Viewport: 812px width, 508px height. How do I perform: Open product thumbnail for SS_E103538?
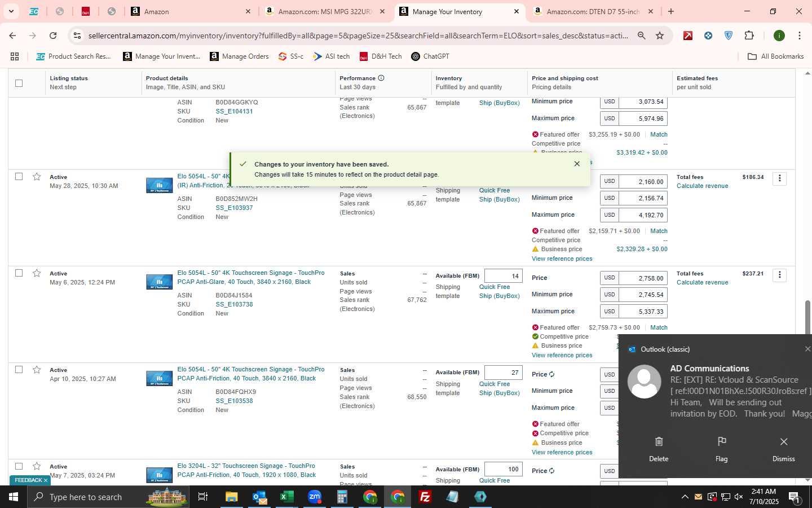point(160,378)
